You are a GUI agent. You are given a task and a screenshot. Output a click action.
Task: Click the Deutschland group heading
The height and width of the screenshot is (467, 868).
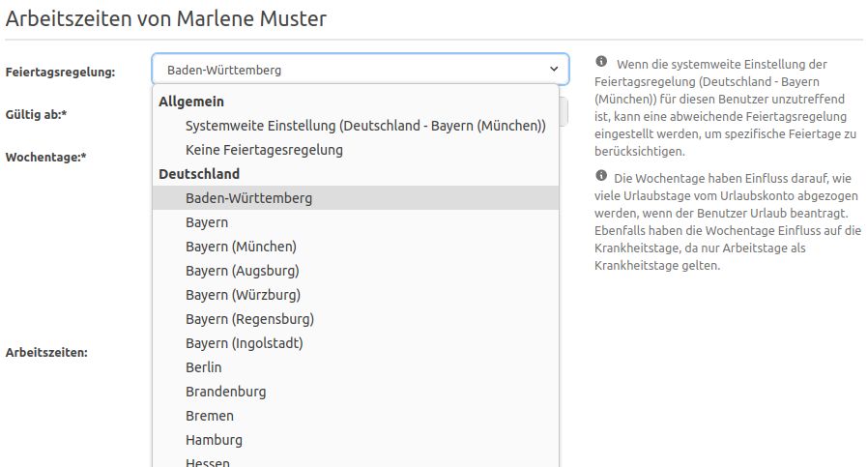[x=199, y=174]
